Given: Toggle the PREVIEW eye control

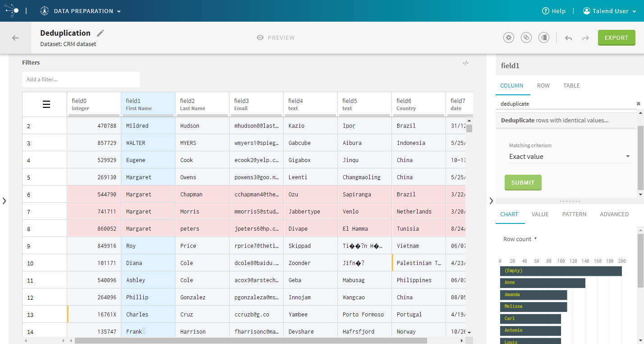Looking at the screenshot, I should (275, 38).
